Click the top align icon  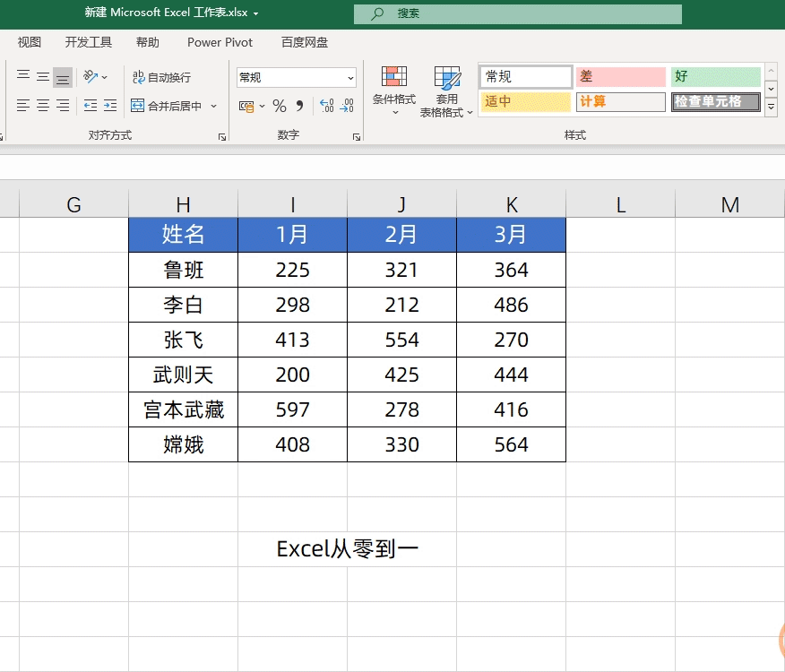(x=23, y=77)
